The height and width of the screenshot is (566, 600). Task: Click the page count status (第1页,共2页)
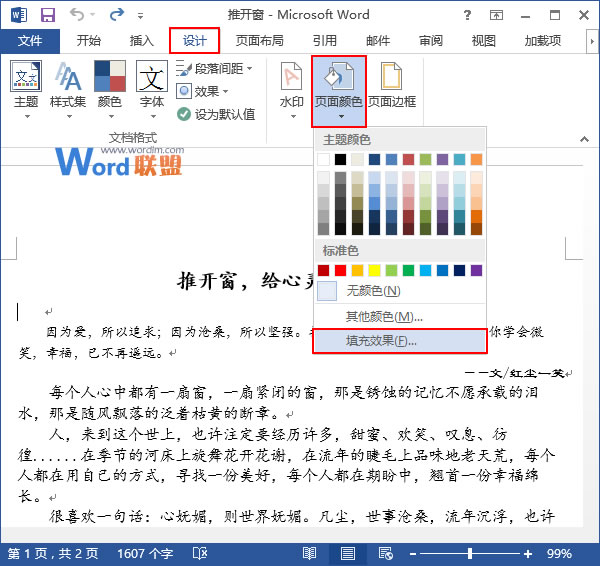pyautogui.click(x=53, y=554)
